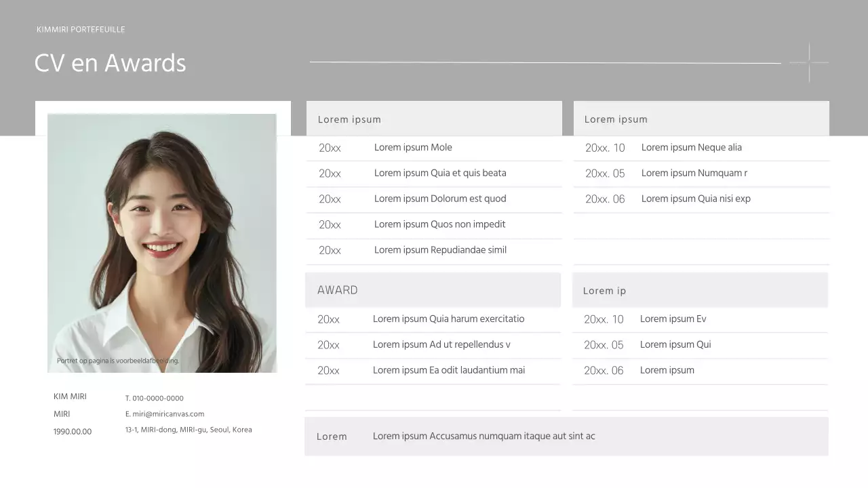Select the "CV en Awards" slide title

pyautogui.click(x=110, y=62)
